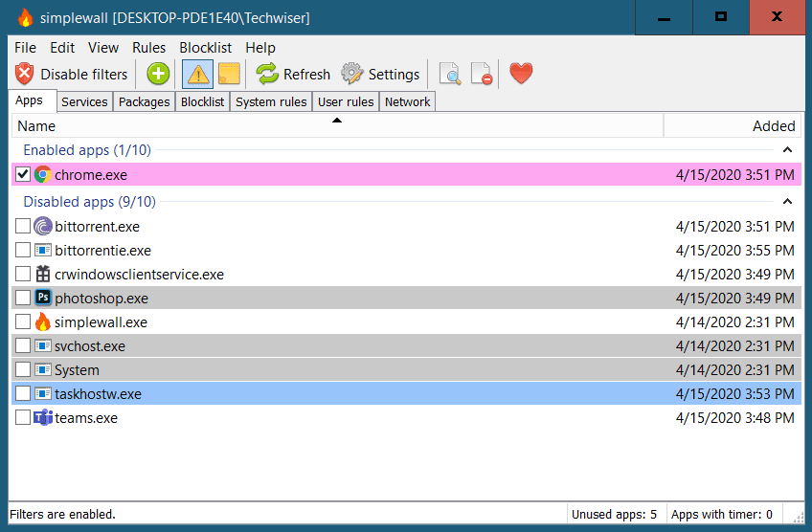Open the Blocklist menu
Image resolution: width=812 pixels, height=532 pixels.
pos(206,48)
